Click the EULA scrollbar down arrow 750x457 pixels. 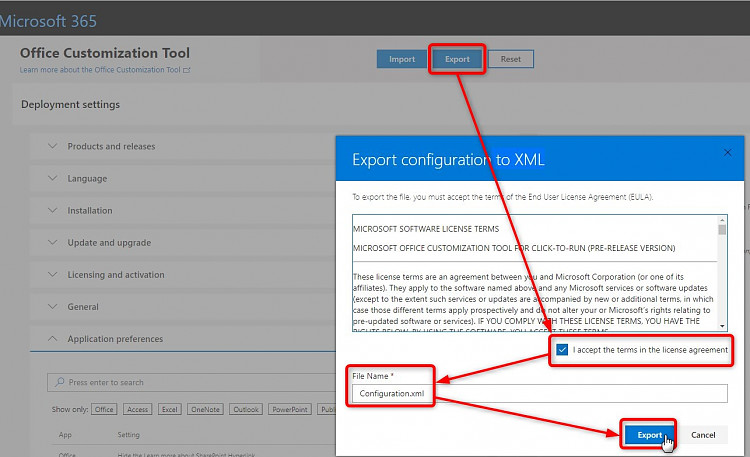[722, 326]
